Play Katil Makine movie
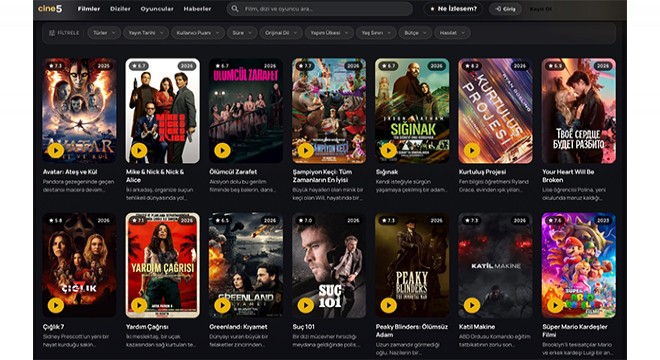This screenshot has height=360, width=660. tap(472, 305)
